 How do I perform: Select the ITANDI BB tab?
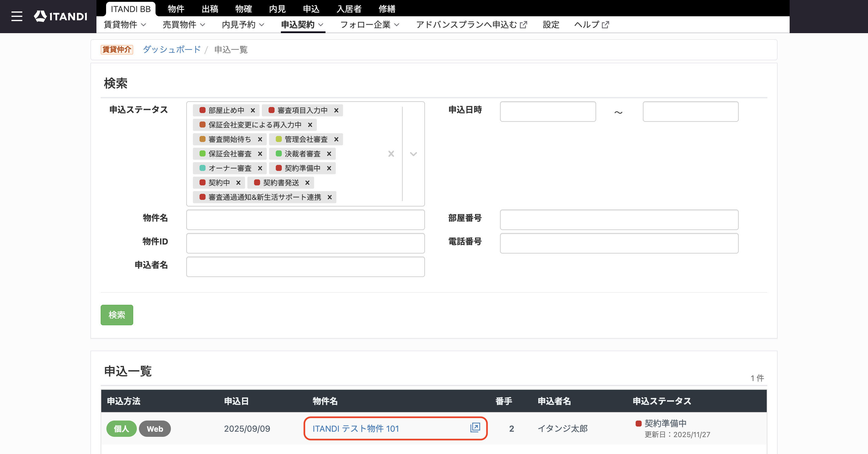[131, 9]
